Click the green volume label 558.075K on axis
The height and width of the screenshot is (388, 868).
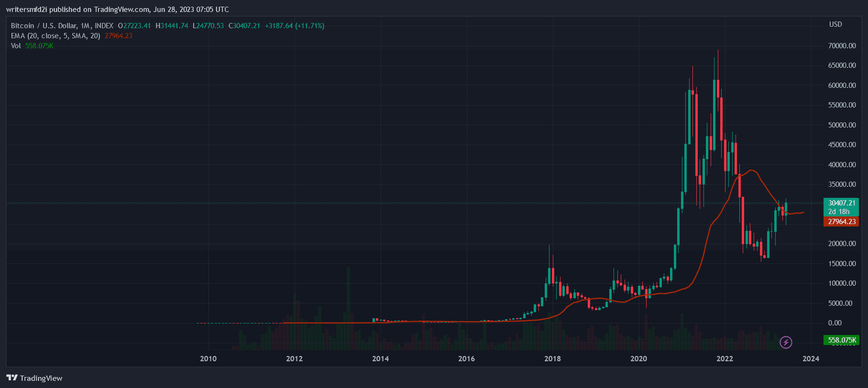[841, 340]
